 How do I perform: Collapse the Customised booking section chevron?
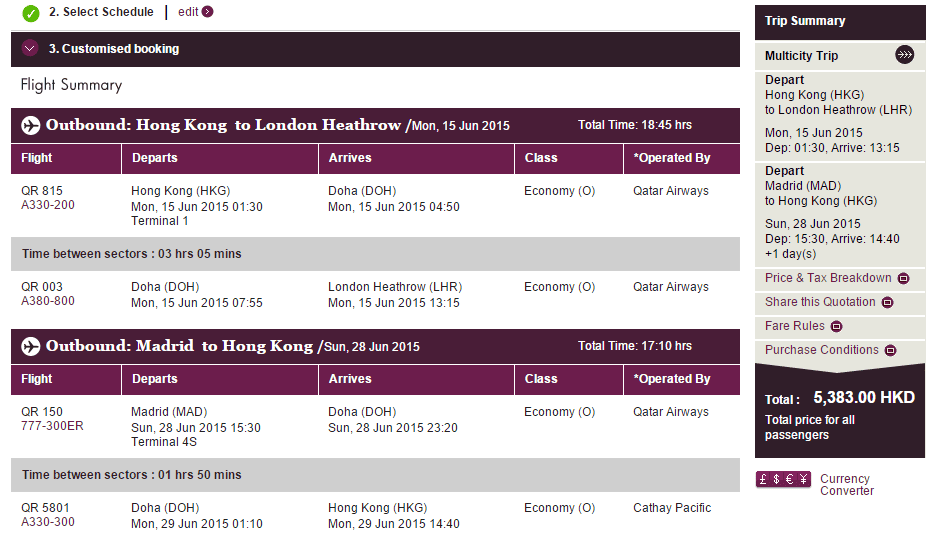click(30, 48)
